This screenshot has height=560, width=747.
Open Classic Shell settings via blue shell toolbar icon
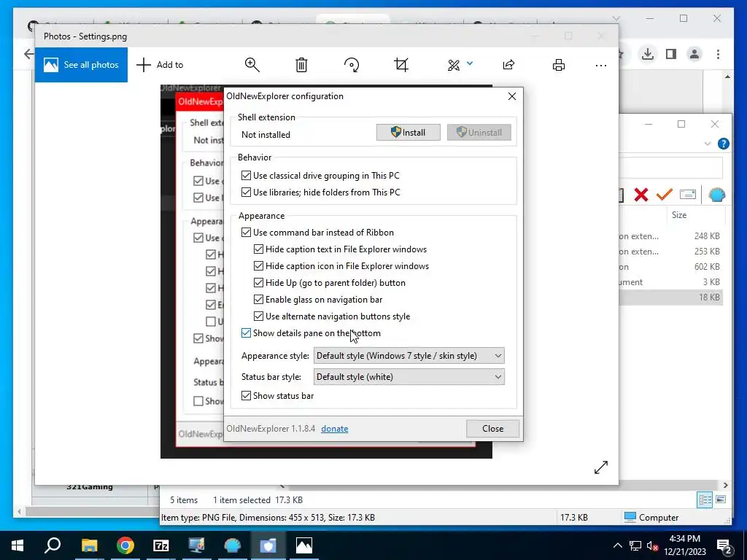(716, 194)
